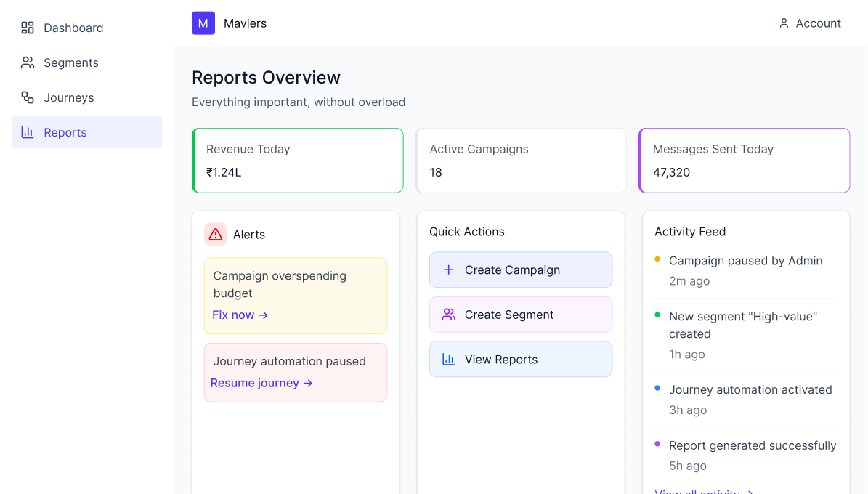Screen dimensions: 868x494
Task: Click the 3h ago timestamp
Action: (x=688, y=410)
